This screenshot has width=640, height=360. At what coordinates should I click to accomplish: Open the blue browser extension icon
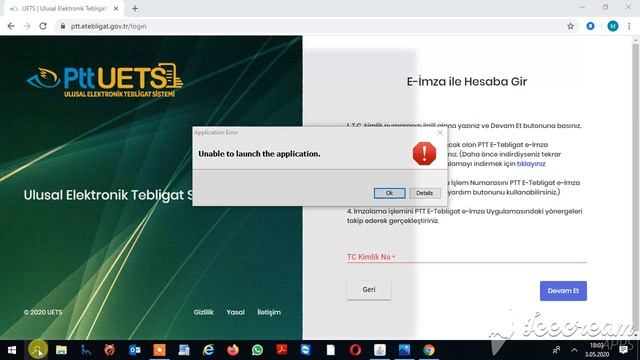pyautogui.click(x=590, y=26)
